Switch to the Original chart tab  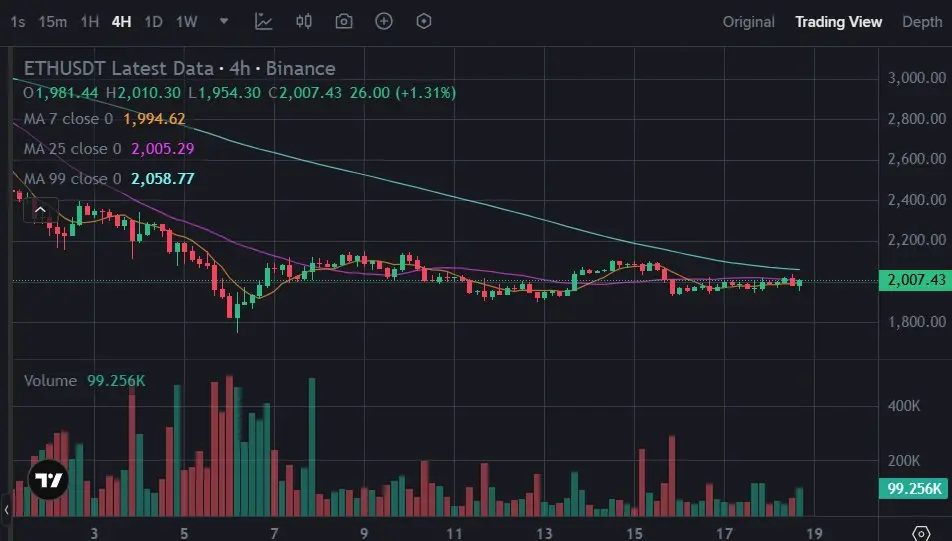(x=749, y=22)
